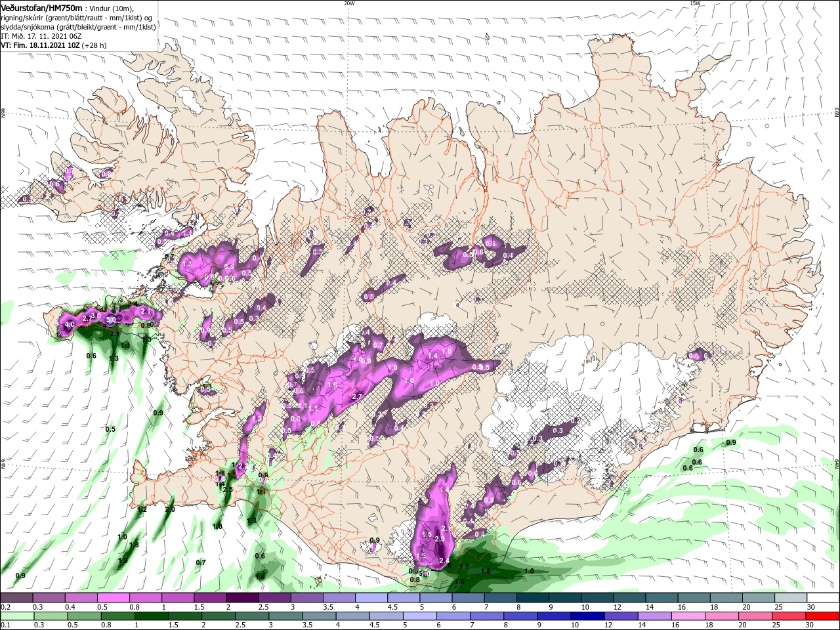The height and width of the screenshot is (630, 840).
Task: Click the 15W longitude label
Action: (x=695, y=3)
